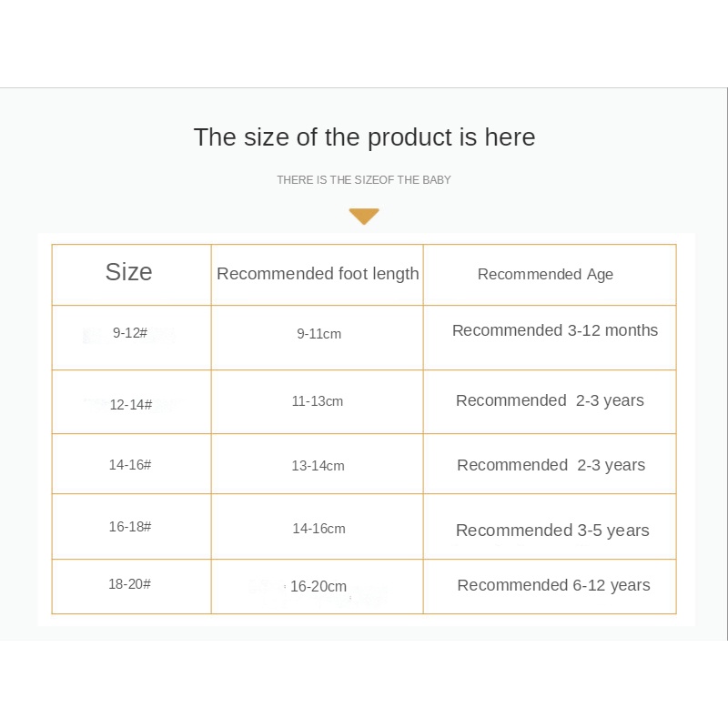Click the 14-16# size cell
Image resolution: width=728 pixels, height=728 pixels.
(x=130, y=465)
